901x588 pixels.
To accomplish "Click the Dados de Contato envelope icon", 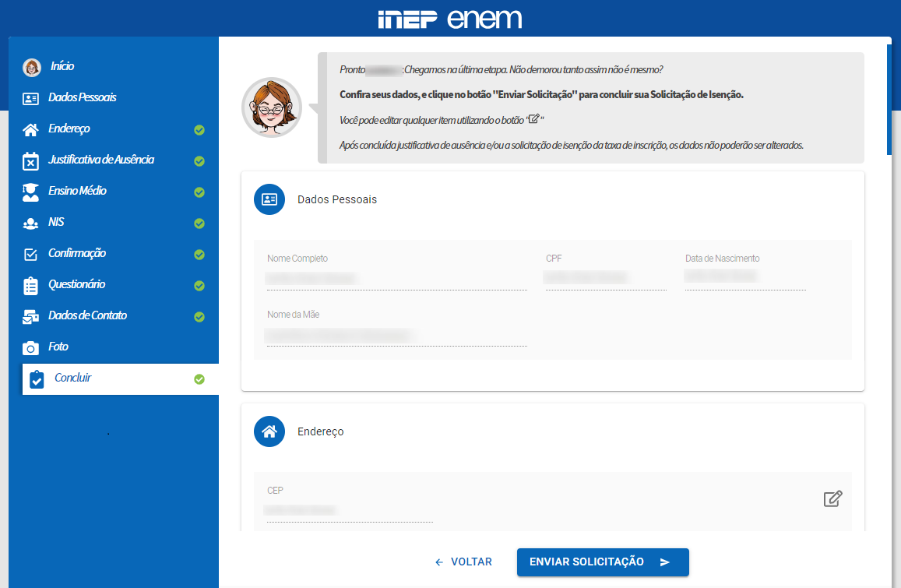I will pyautogui.click(x=30, y=317).
